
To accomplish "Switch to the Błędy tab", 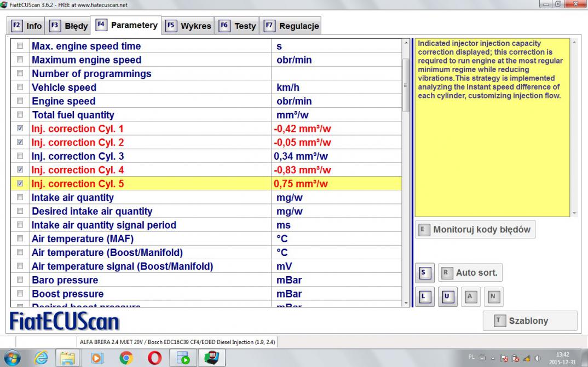I will pos(70,26).
